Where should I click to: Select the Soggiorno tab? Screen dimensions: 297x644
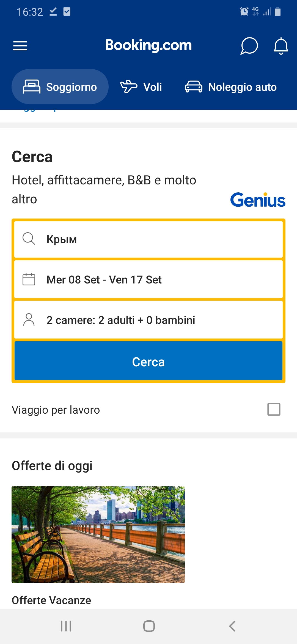60,87
